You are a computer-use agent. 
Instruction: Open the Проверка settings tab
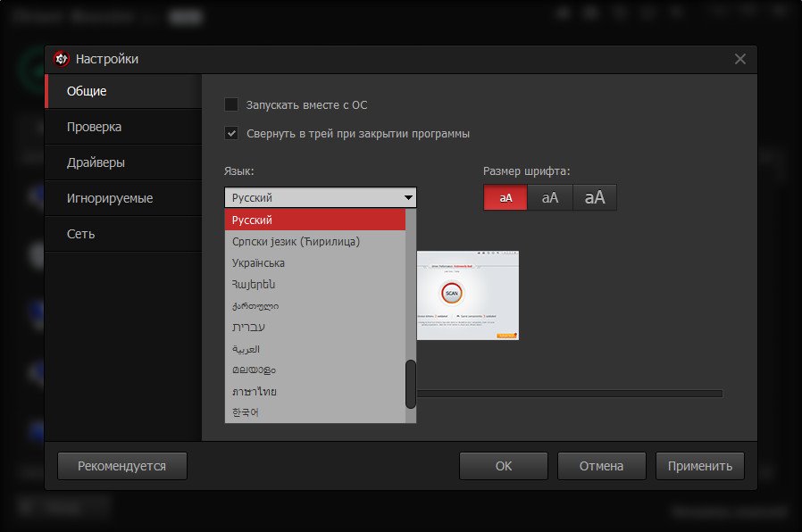point(94,127)
